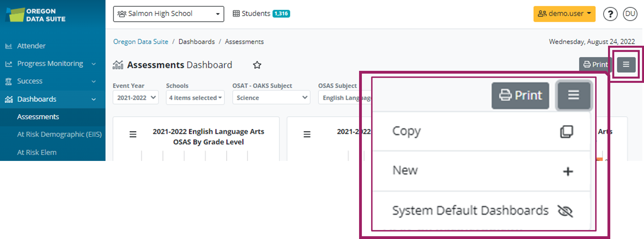Click the Print button in the header

[x=595, y=65]
